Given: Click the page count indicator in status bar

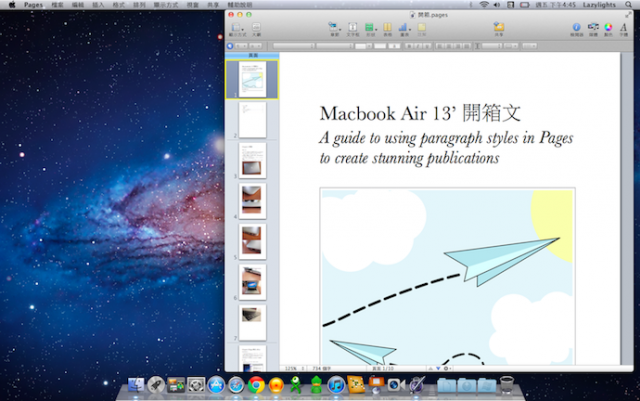Looking at the screenshot, I should (382, 368).
